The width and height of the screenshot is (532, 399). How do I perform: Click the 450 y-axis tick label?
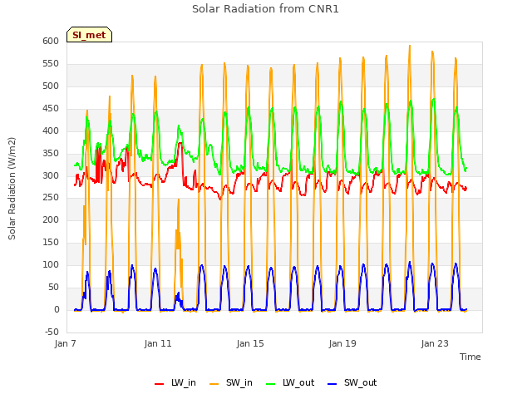[51, 108]
